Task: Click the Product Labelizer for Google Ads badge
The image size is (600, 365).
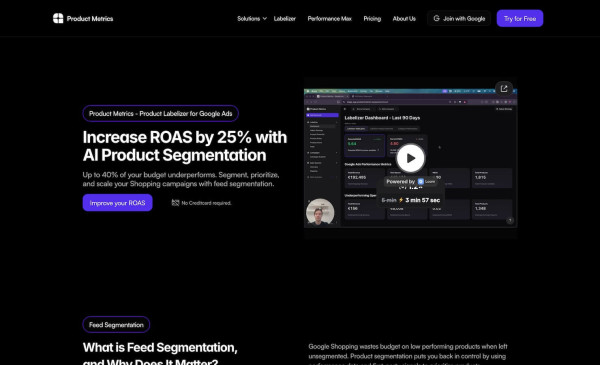Action: tap(161, 113)
